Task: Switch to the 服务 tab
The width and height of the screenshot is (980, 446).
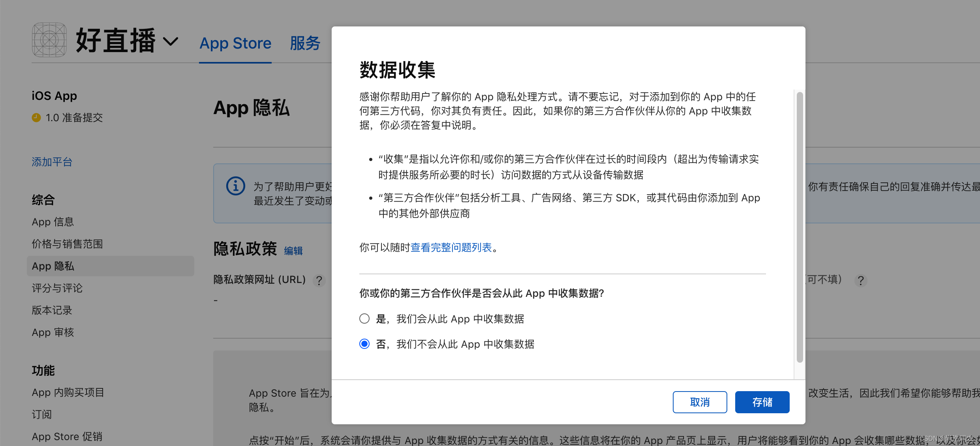Action: [x=304, y=43]
